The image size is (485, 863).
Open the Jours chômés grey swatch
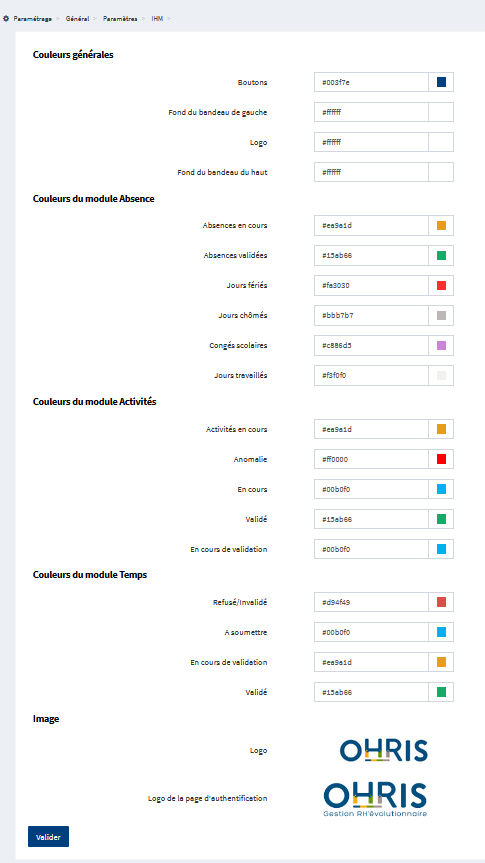441,315
